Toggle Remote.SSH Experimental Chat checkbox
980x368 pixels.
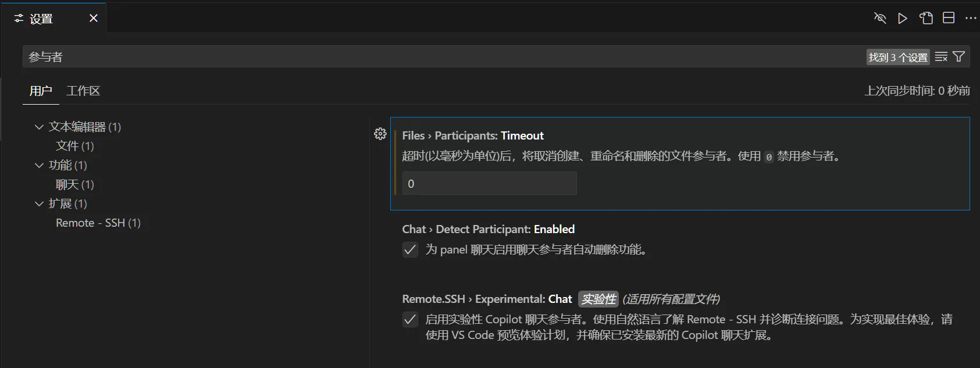tap(410, 320)
